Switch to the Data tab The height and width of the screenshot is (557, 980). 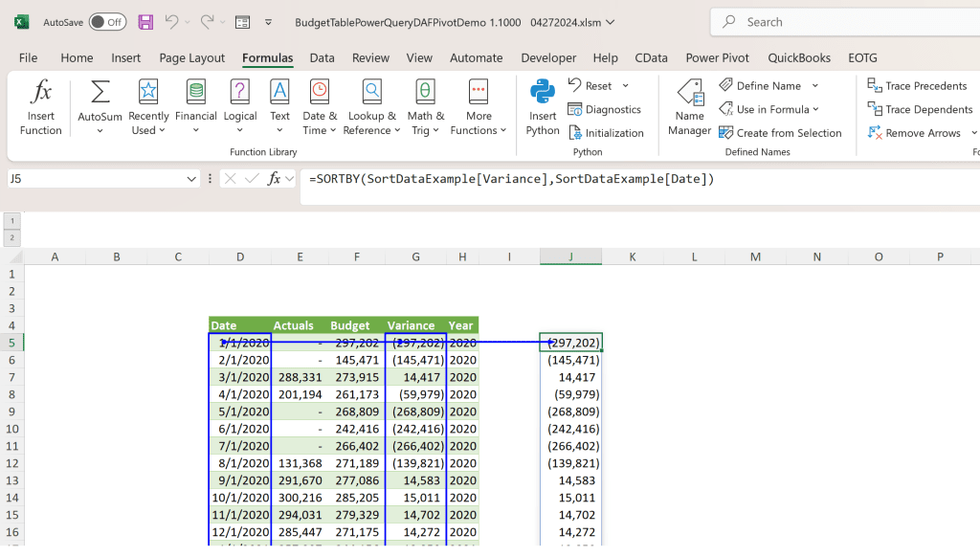point(322,57)
